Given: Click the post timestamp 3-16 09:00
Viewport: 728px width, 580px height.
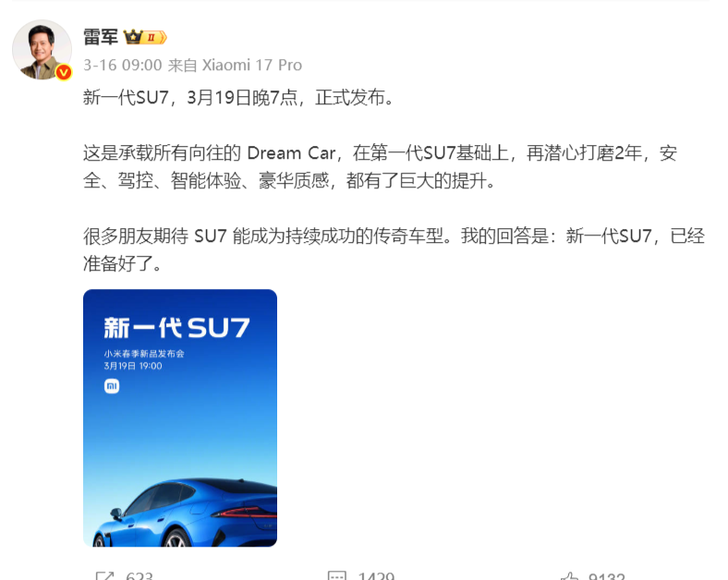Looking at the screenshot, I should pos(123,65).
